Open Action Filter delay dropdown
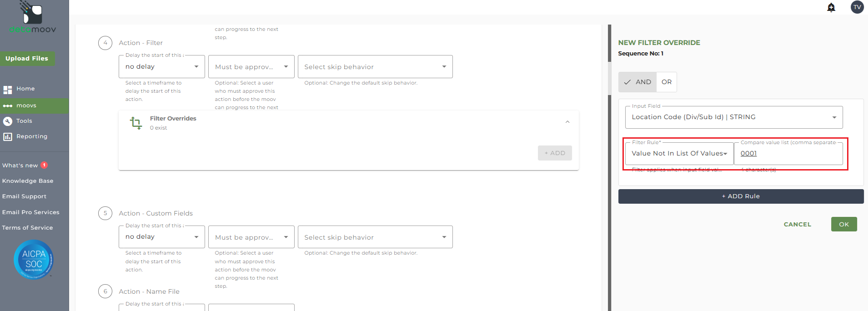This screenshot has width=868, height=311. click(161, 67)
